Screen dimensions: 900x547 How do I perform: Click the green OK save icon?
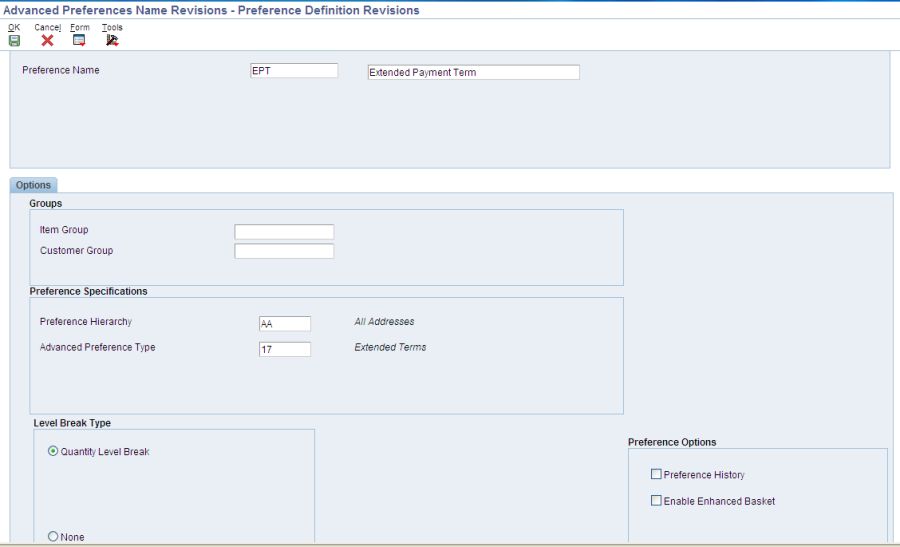(x=14, y=41)
